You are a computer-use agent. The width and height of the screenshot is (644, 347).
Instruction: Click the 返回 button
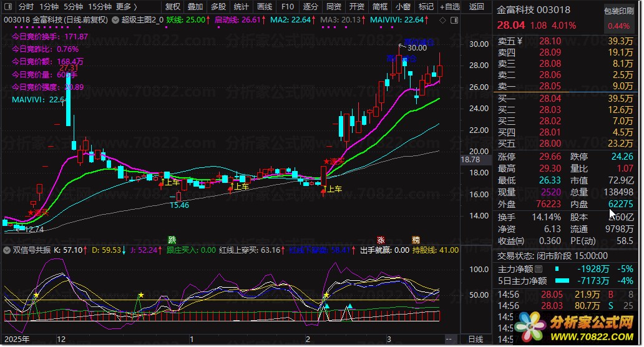(476, 7)
